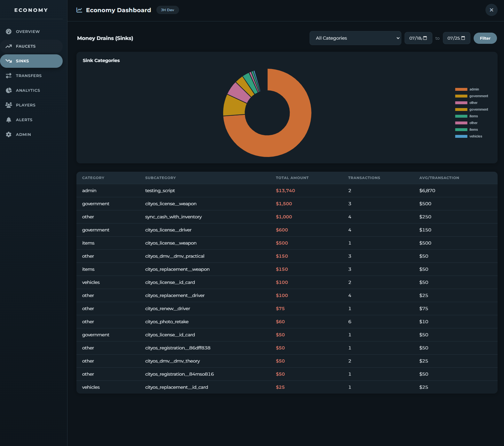Navigate to the Players page

[31, 105]
